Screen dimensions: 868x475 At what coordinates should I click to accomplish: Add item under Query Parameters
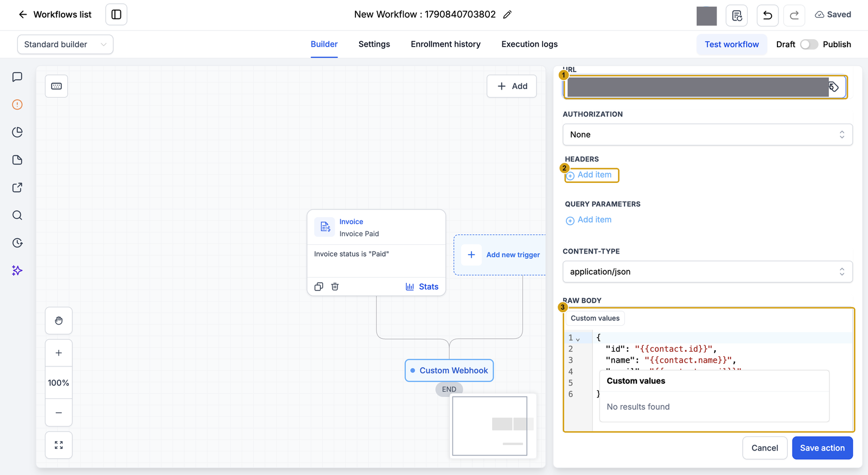point(589,220)
